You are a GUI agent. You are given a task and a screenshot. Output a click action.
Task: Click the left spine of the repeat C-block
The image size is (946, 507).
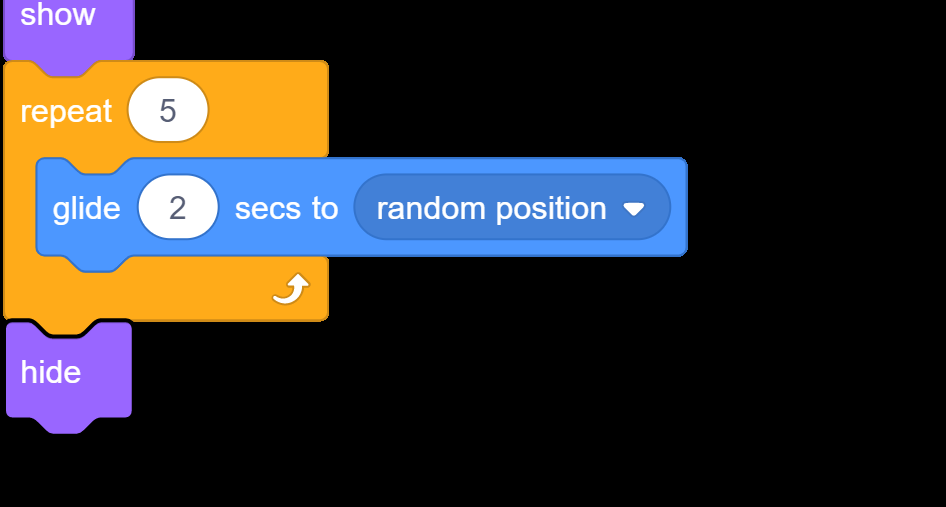point(19,205)
